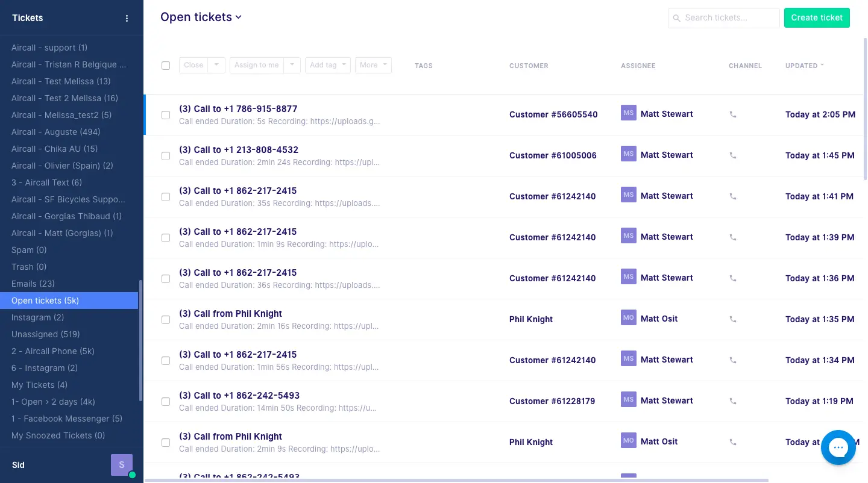
Task: Open ticket Call to +1 213-808-4532
Action: click(239, 150)
